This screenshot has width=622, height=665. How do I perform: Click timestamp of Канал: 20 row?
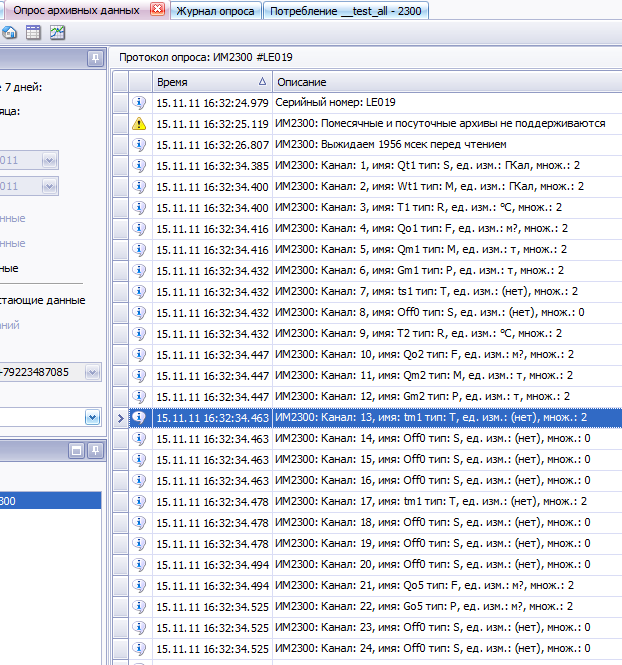(x=212, y=565)
